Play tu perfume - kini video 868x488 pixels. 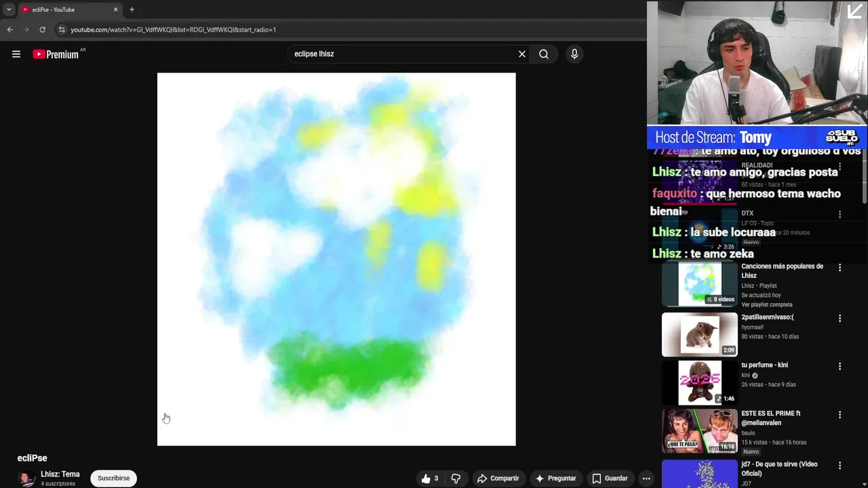764,365
